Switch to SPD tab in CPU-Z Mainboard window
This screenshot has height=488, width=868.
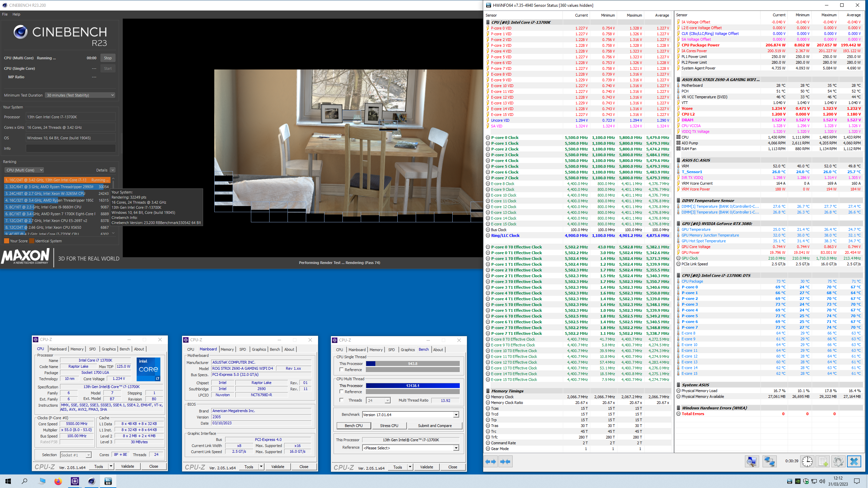point(243,349)
